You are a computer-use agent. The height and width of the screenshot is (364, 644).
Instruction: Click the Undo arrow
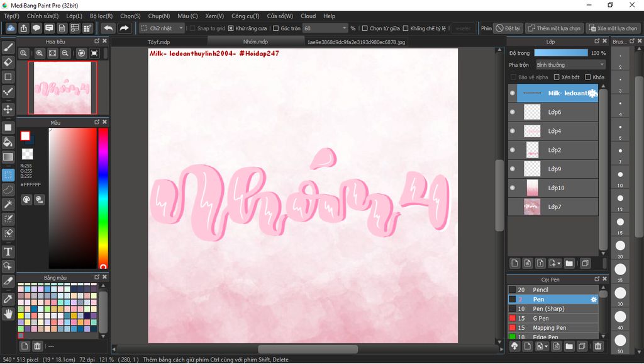click(108, 28)
